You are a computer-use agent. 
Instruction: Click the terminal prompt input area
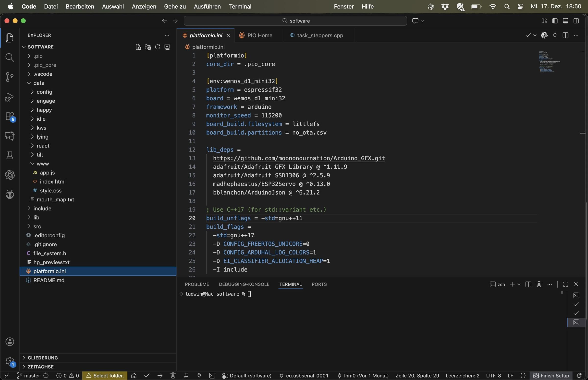point(249,294)
